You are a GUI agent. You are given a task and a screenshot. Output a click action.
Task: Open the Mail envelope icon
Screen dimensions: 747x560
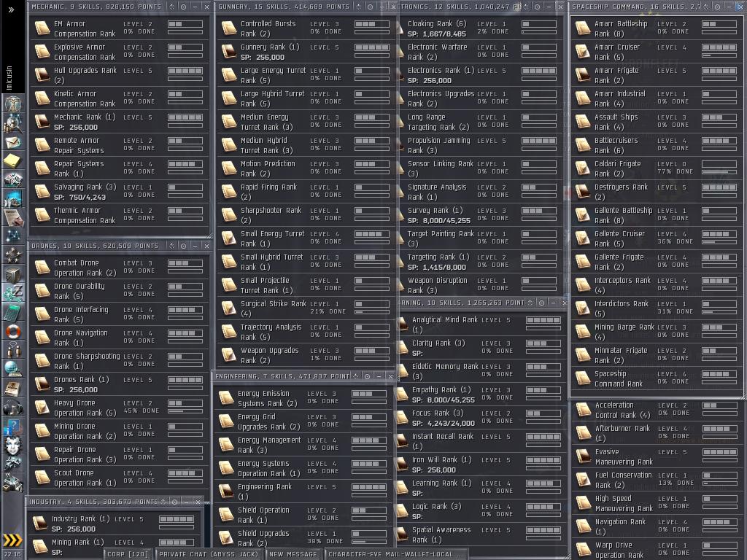[x=13, y=142]
